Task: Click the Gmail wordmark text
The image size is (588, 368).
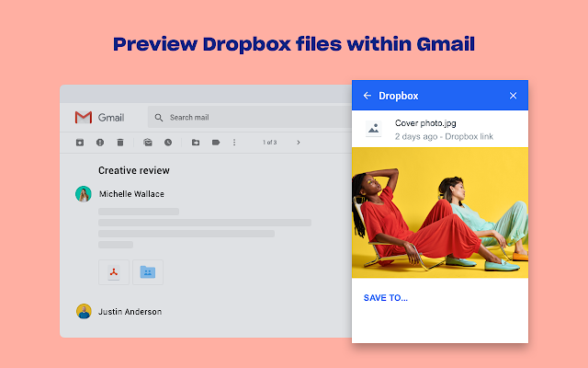Action: pyautogui.click(x=111, y=118)
